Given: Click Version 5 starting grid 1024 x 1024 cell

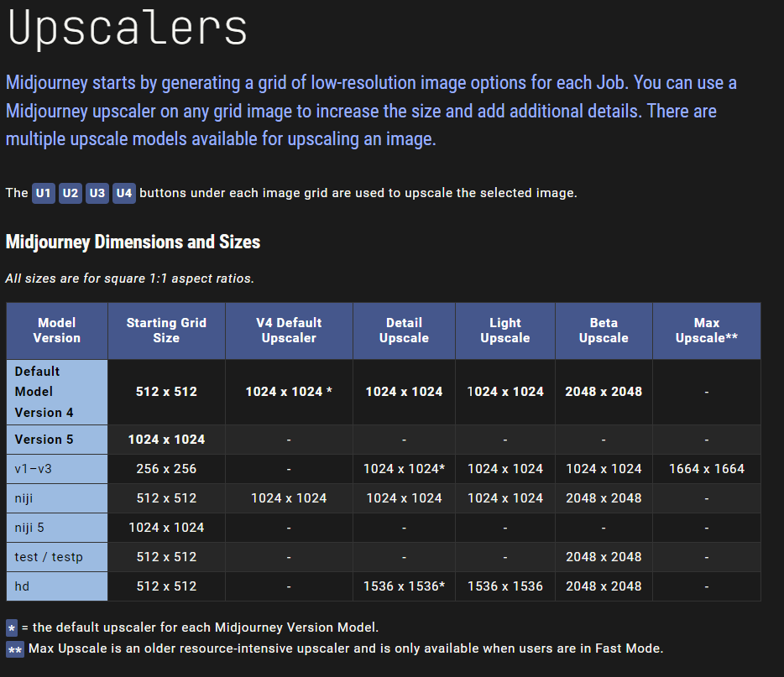Looking at the screenshot, I should click(x=166, y=440).
